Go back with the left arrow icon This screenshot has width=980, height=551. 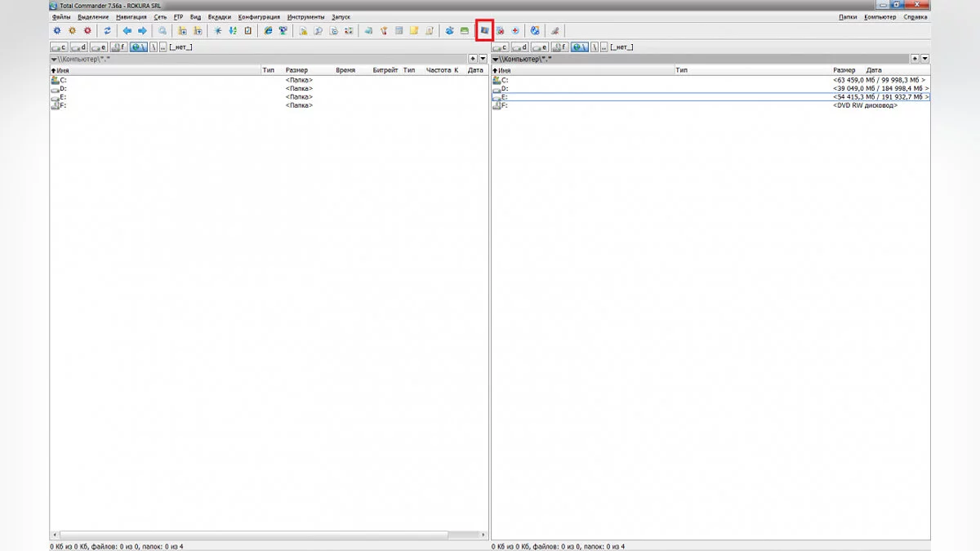click(127, 31)
